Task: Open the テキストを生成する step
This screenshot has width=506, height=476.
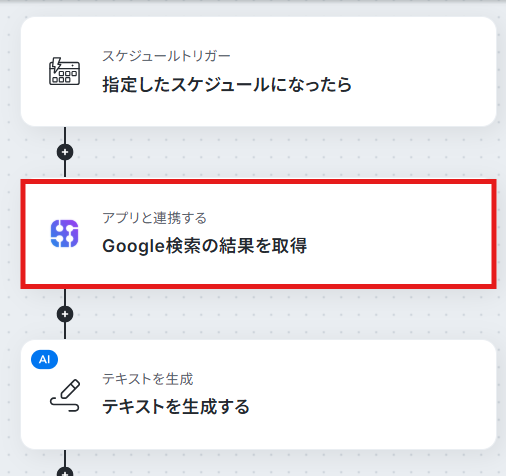Action: pyautogui.click(x=258, y=395)
